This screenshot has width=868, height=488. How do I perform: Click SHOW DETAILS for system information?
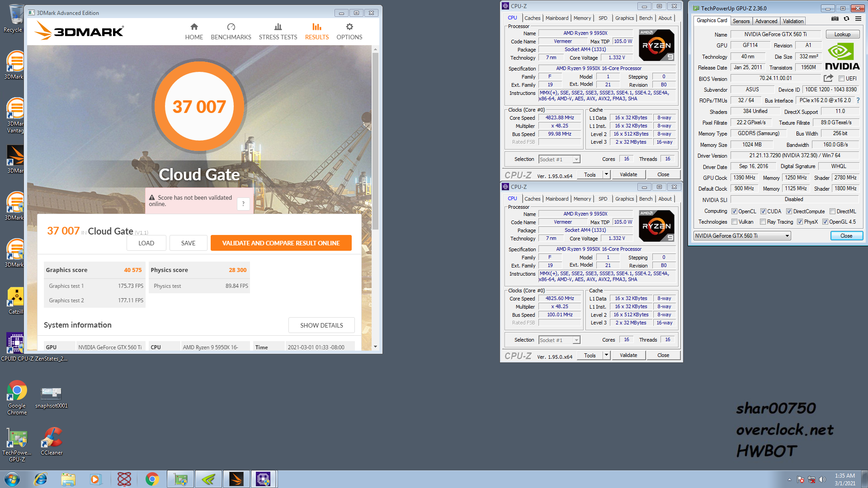321,325
